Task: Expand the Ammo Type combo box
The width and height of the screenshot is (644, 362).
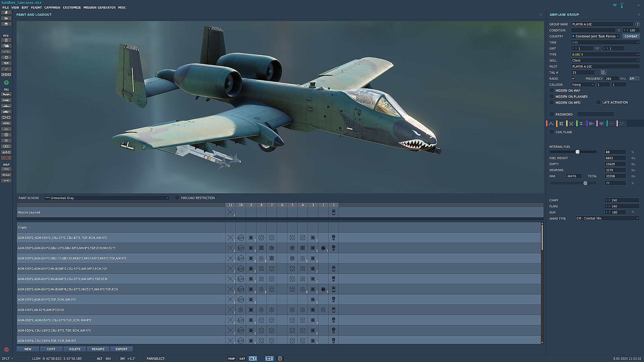Action: (607, 219)
